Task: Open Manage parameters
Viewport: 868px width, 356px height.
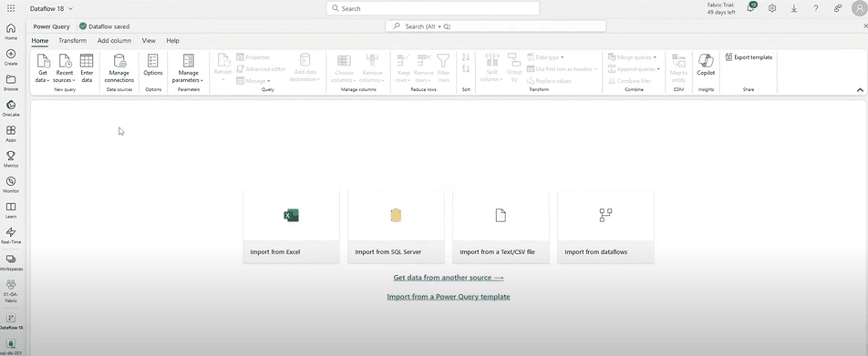Action: point(188,68)
